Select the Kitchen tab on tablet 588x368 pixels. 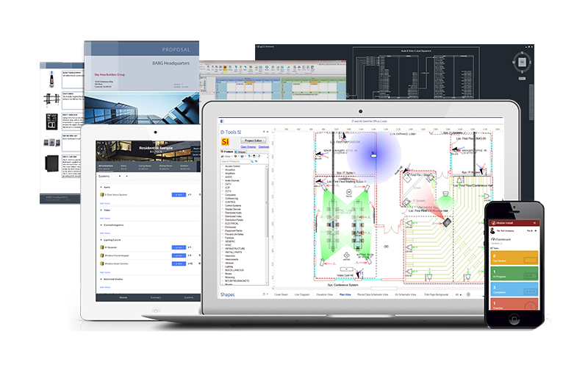184,167
